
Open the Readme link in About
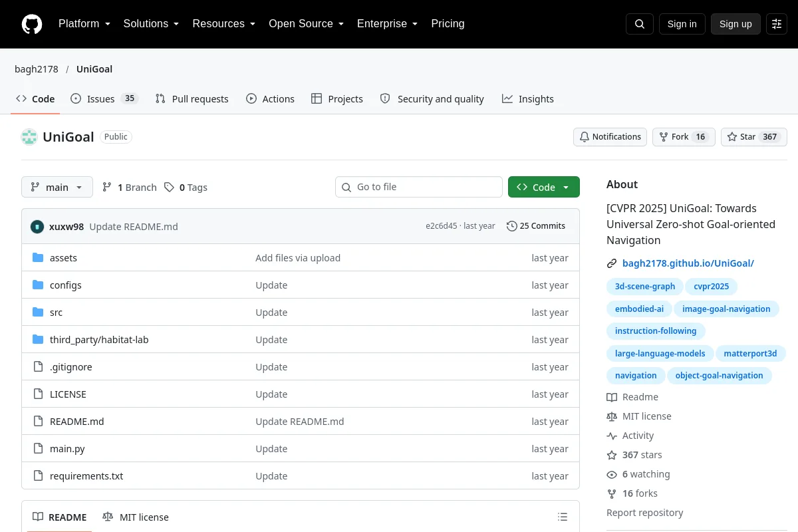pyautogui.click(x=632, y=397)
